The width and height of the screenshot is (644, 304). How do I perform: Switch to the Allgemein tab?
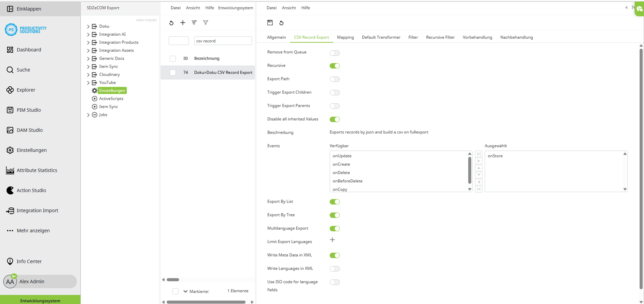pyautogui.click(x=276, y=37)
